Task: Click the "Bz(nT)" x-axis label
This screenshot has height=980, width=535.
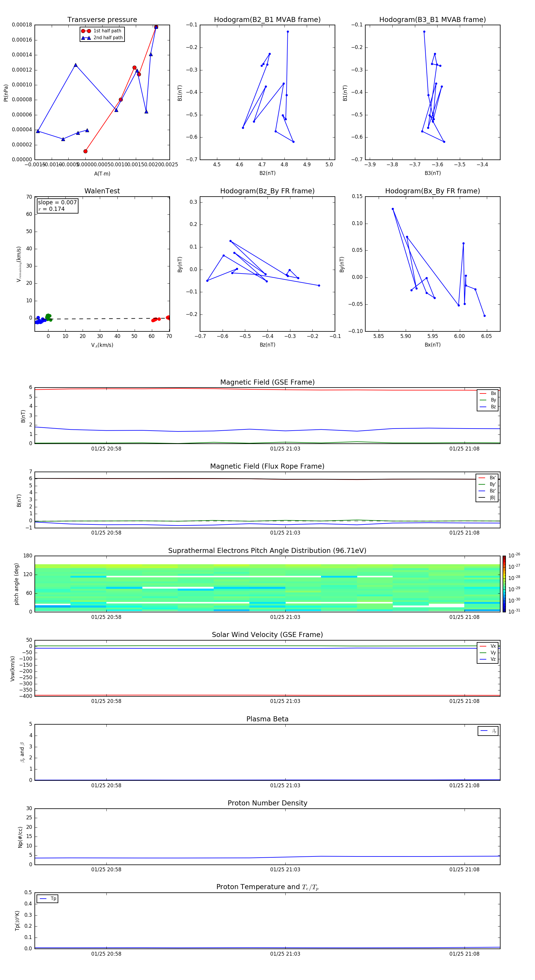Action: (x=267, y=345)
